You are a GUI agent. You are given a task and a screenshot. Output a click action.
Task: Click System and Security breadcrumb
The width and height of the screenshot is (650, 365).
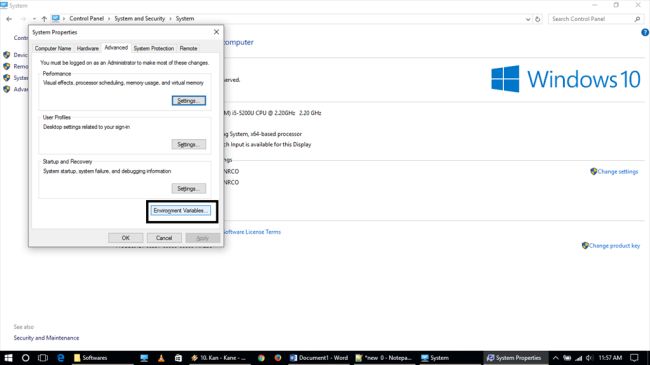[x=140, y=19]
